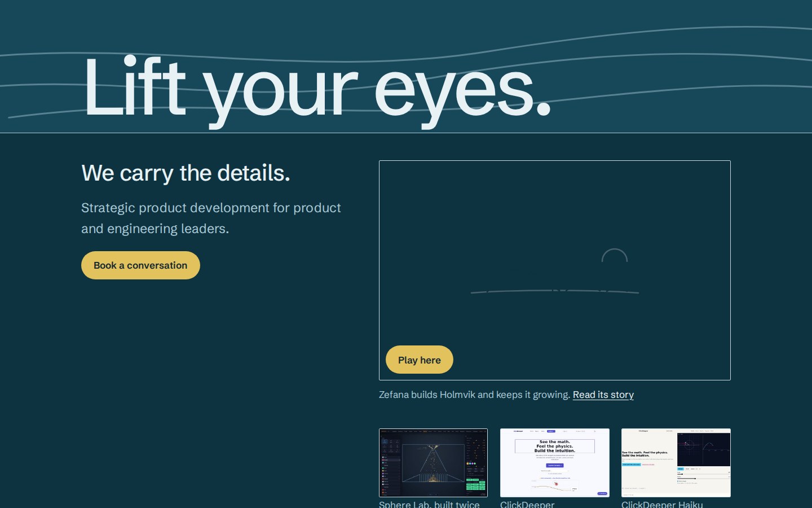Start the game via Play here
This screenshot has width=812, height=508.
pyautogui.click(x=420, y=360)
